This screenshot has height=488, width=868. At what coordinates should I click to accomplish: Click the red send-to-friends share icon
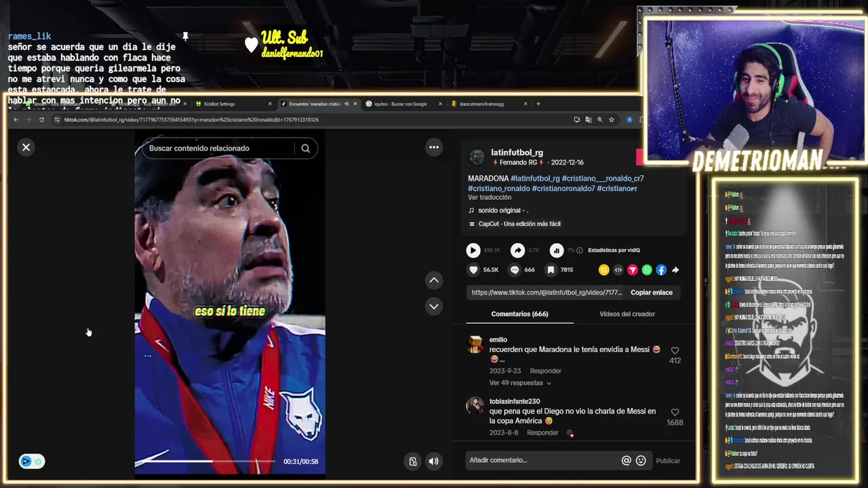[x=632, y=270]
